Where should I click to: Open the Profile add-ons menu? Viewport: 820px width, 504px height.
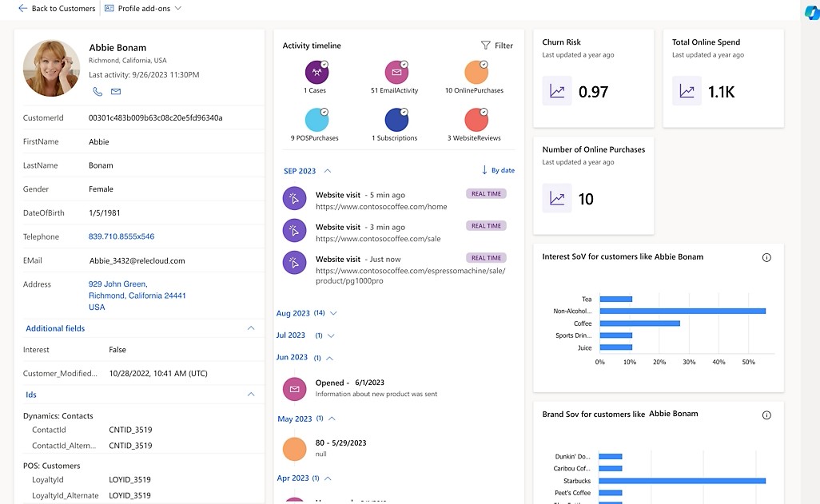[143, 8]
